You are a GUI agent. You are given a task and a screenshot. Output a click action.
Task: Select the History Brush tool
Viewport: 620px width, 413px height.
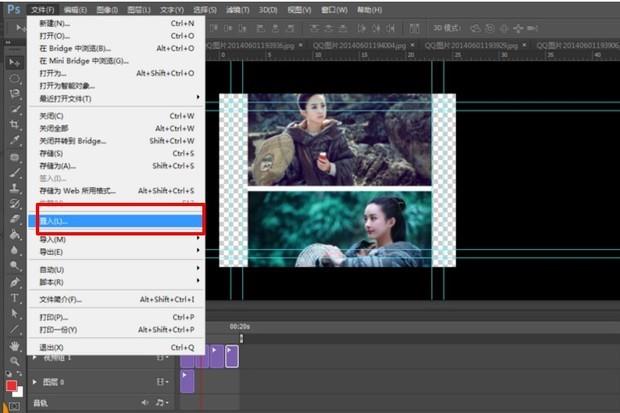coord(14,204)
